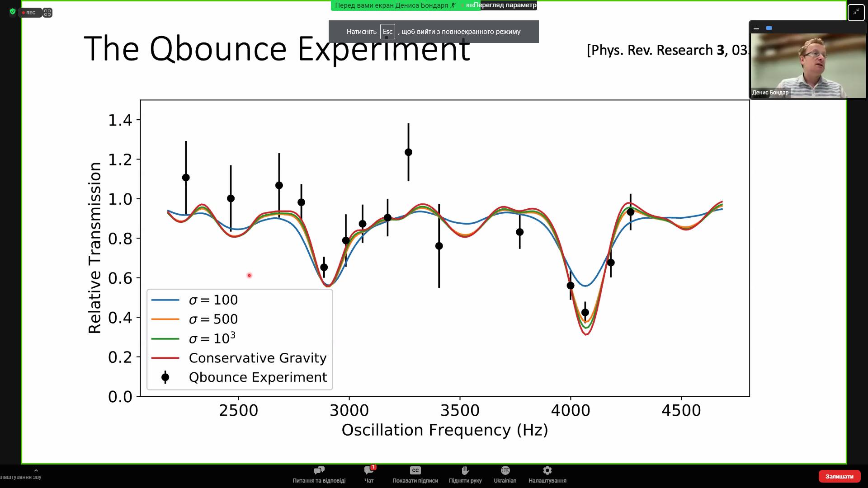Open the grid view layout icon

[48, 13]
